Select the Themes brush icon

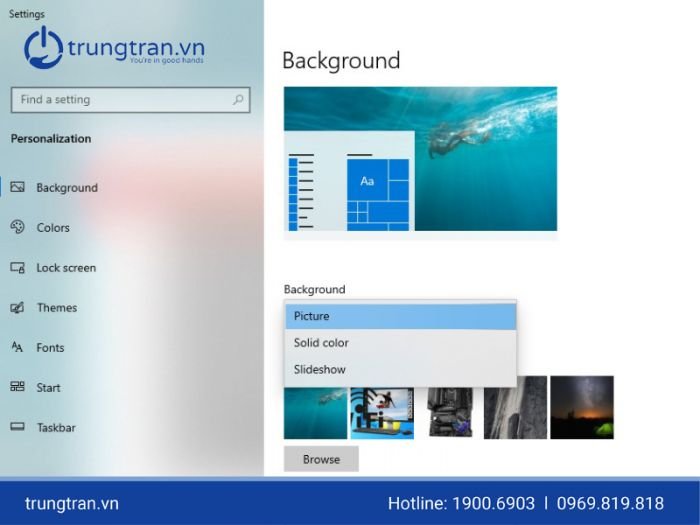[x=17, y=308]
